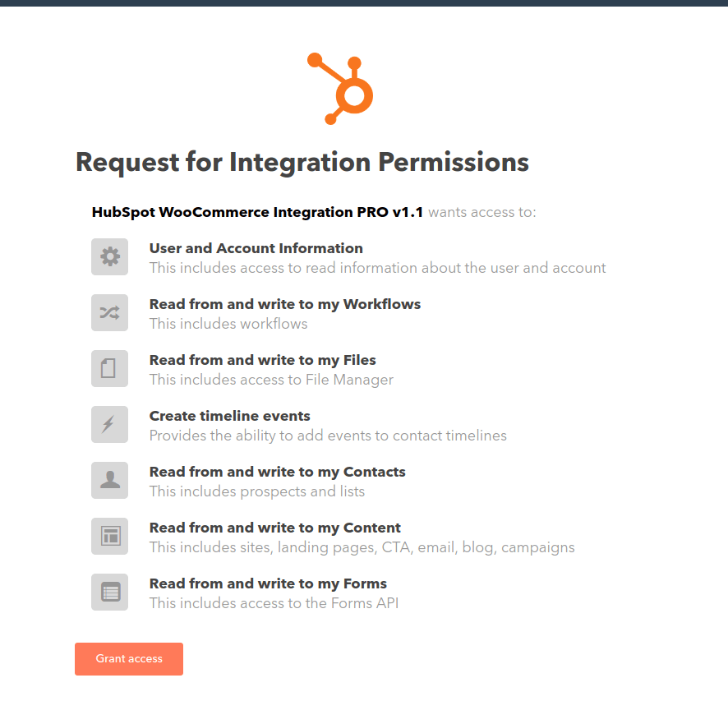Viewport: 728px width, 701px height.
Task: Click Read from and write to my Contacts
Action: pos(277,472)
